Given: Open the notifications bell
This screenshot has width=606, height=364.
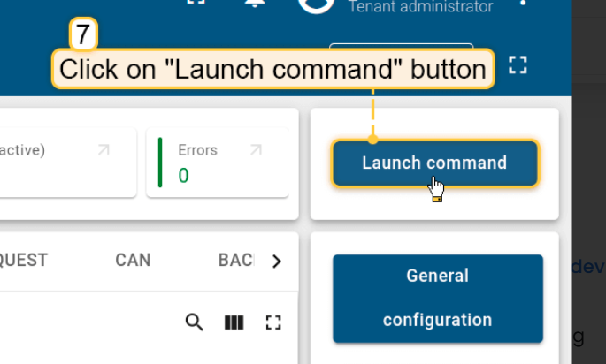Looking at the screenshot, I should [x=255, y=3].
